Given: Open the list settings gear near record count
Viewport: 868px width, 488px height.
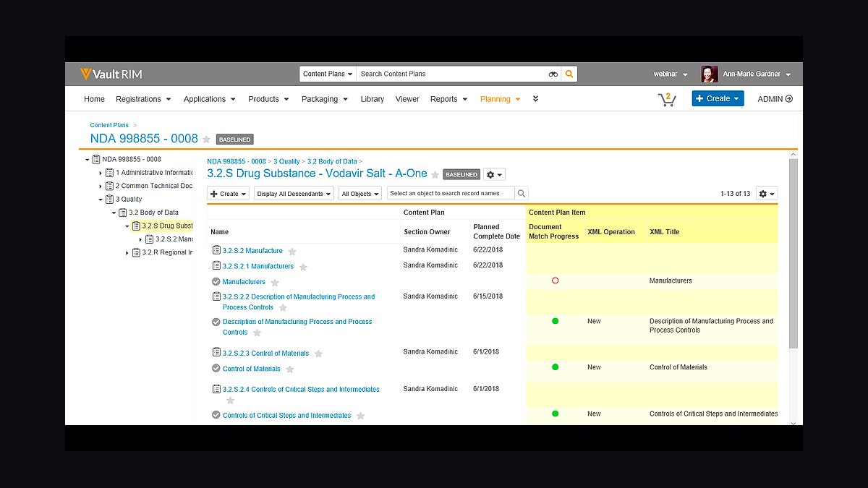Looking at the screenshot, I should [767, 193].
